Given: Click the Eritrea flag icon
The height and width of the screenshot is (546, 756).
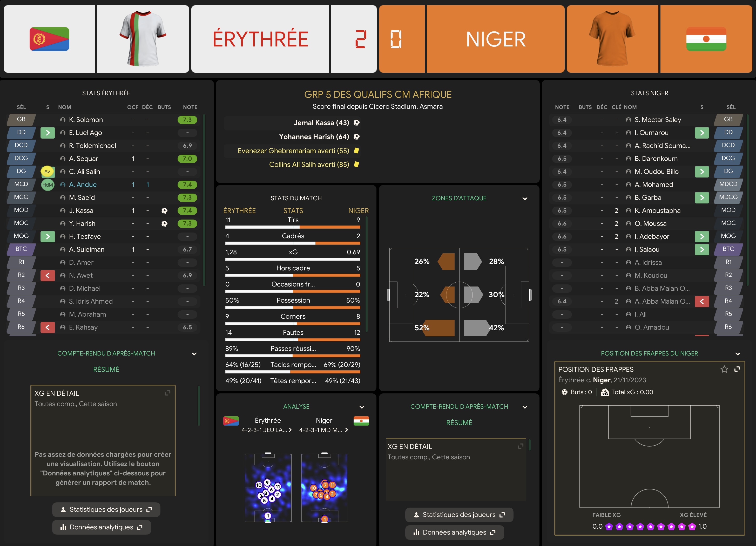Looking at the screenshot, I should click(49, 39).
